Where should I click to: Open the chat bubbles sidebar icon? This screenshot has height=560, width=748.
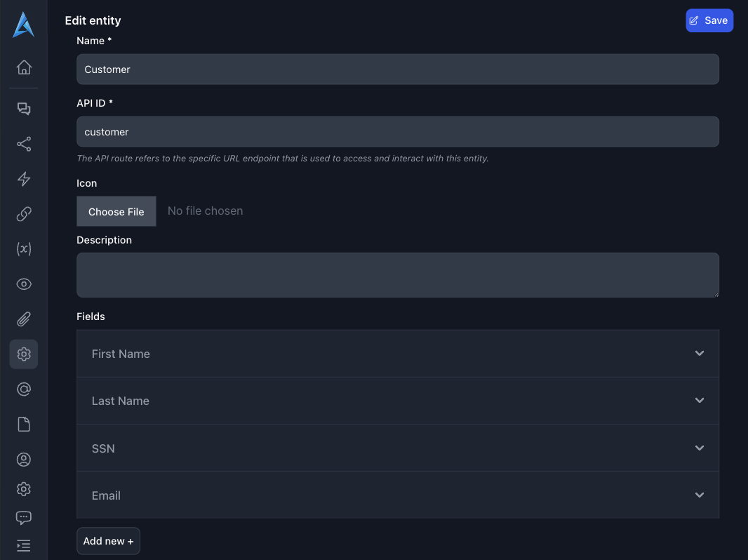[x=24, y=109]
